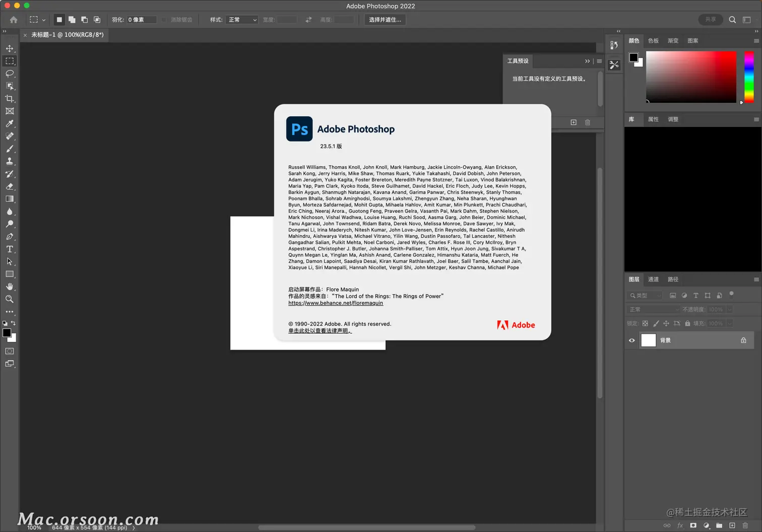Select the Zoom tool
Viewport: 762px width, 532px height.
tap(10, 299)
